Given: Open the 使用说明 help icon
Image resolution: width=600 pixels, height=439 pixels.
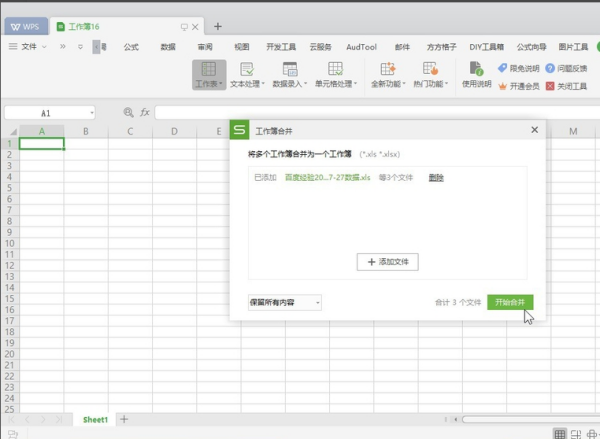Looking at the screenshot, I should (476, 70).
